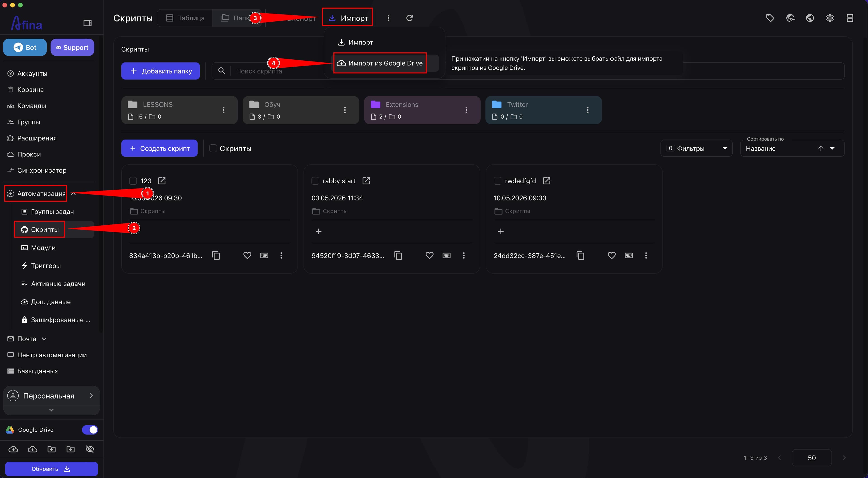Open LESSONS folder options menu
The image size is (868, 478).
[x=223, y=110]
